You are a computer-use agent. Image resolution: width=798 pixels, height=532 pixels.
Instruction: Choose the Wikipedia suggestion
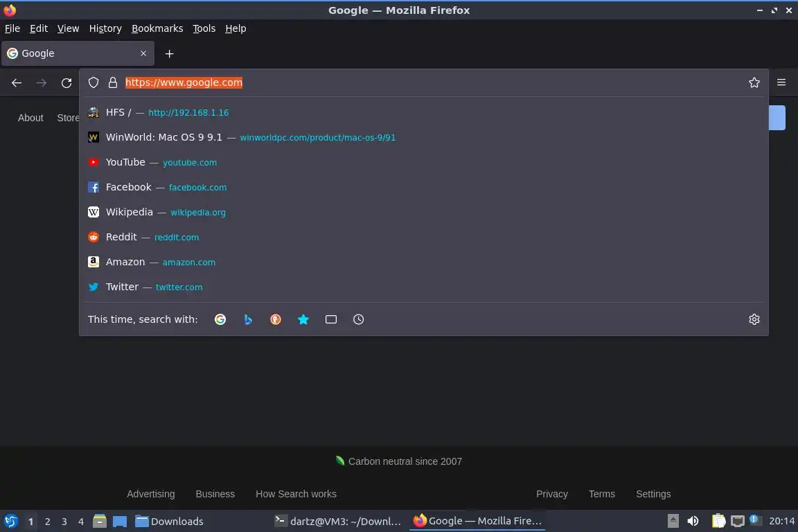pyautogui.click(x=423, y=212)
